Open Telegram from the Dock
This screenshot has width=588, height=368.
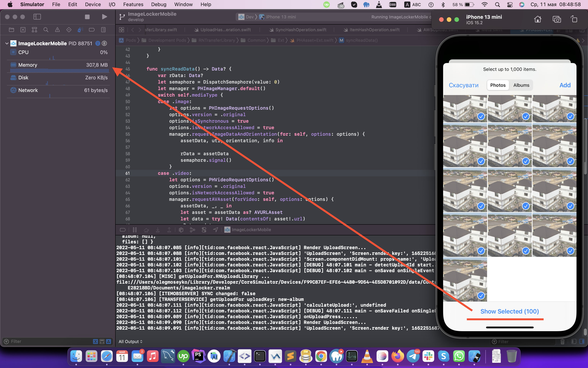[413, 356]
